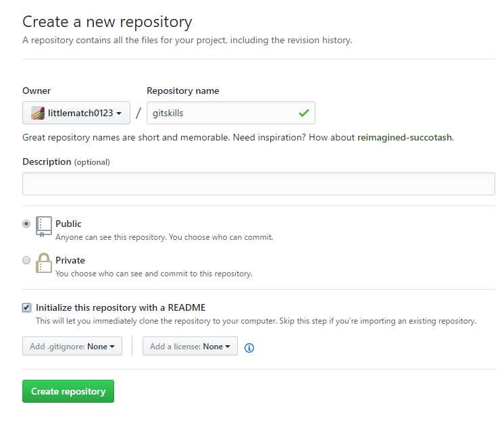This screenshot has width=504, height=427.
Task: Click the Private option label
Action: point(70,260)
